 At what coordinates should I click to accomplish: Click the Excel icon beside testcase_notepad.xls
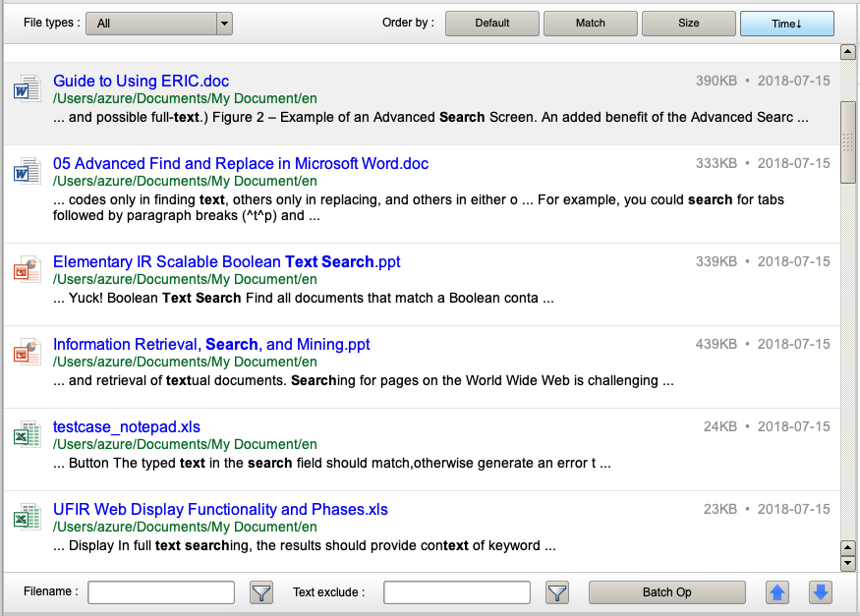26,435
